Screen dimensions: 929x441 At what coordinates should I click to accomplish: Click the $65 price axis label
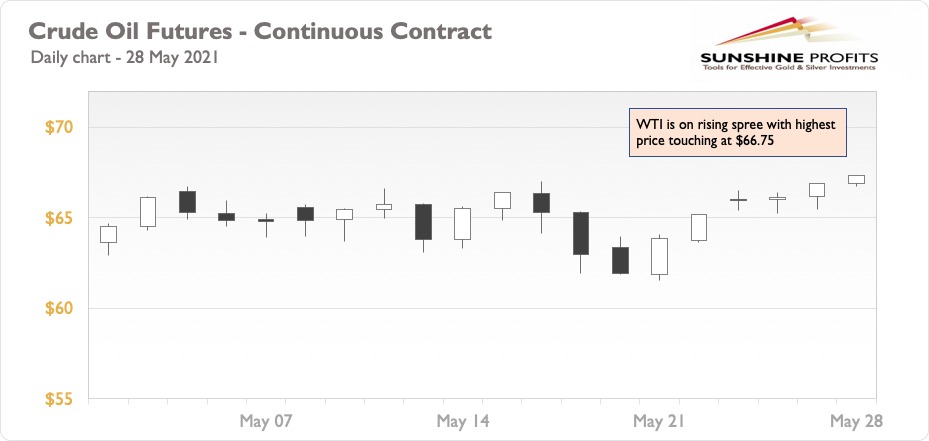[58, 218]
